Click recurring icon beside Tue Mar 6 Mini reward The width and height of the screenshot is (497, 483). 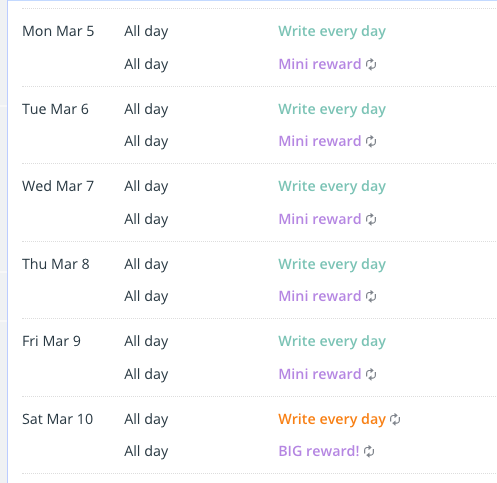(x=371, y=141)
